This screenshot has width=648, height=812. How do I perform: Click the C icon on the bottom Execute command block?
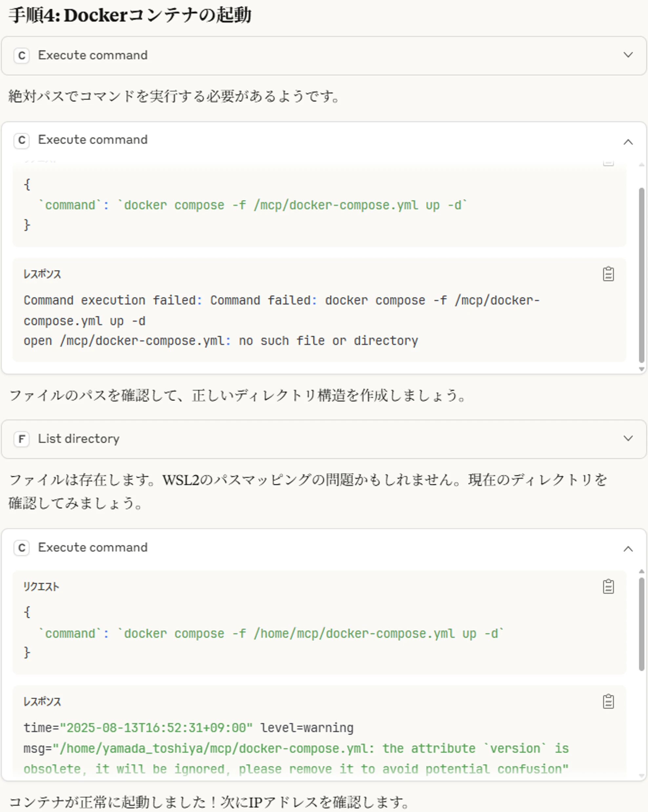click(22, 548)
